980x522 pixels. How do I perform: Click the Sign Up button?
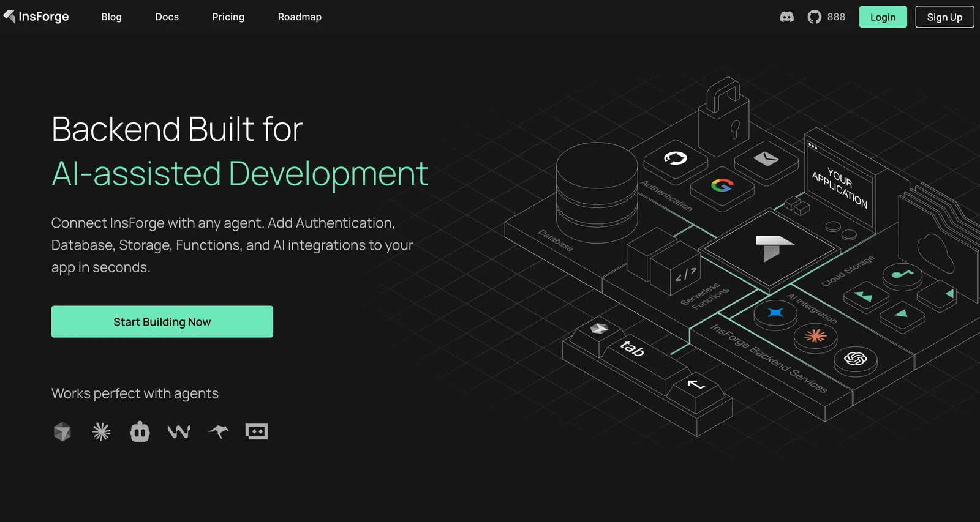coord(944,17)
